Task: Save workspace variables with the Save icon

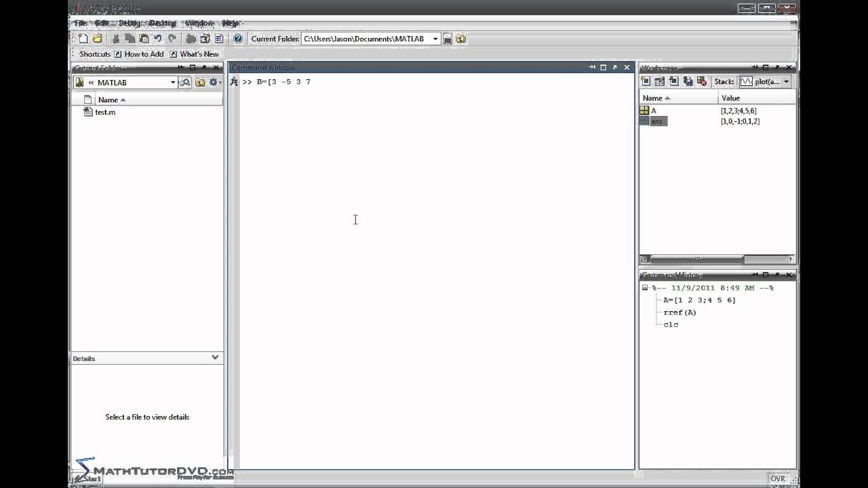Action: tap(688, 81)
